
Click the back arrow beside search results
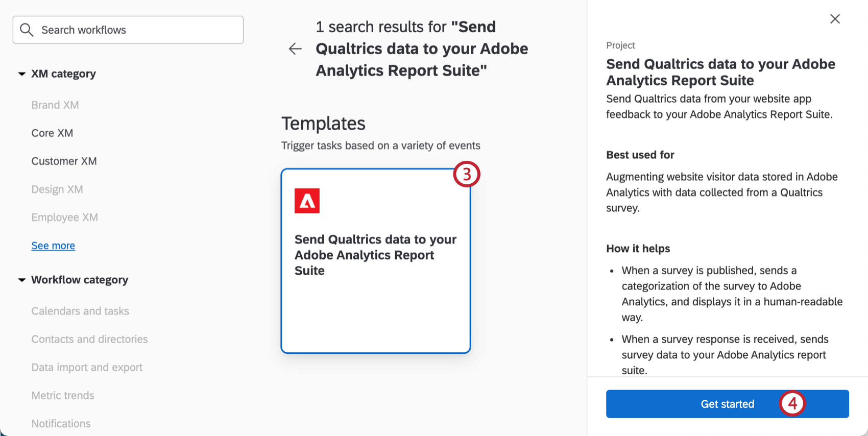point(295,49)
